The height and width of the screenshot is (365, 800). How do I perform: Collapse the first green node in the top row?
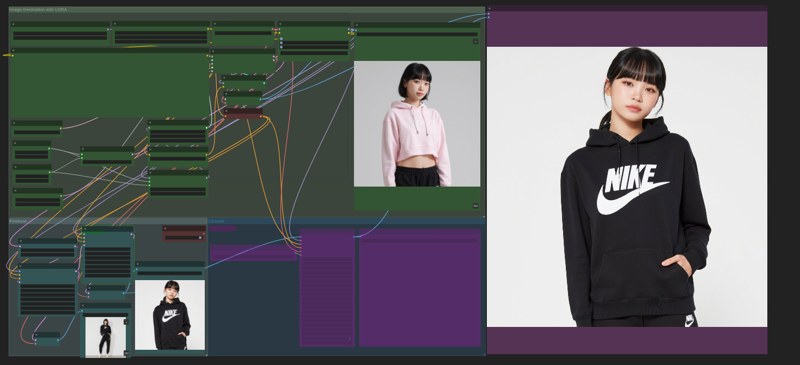click(14, 24)
